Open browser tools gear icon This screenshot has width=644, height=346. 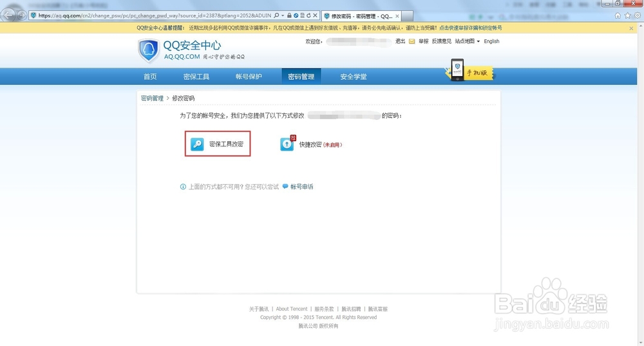[638, 15]
